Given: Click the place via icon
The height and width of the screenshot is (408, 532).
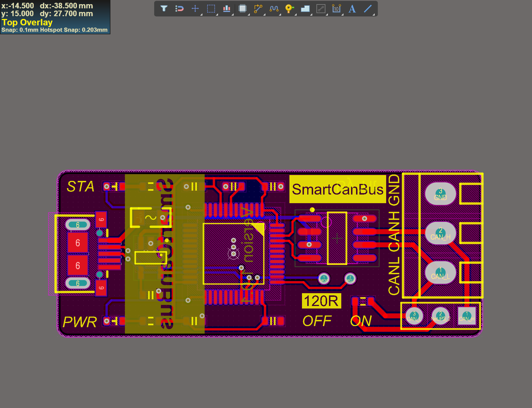Looking at the screenshot, I should tap(290, 9).
